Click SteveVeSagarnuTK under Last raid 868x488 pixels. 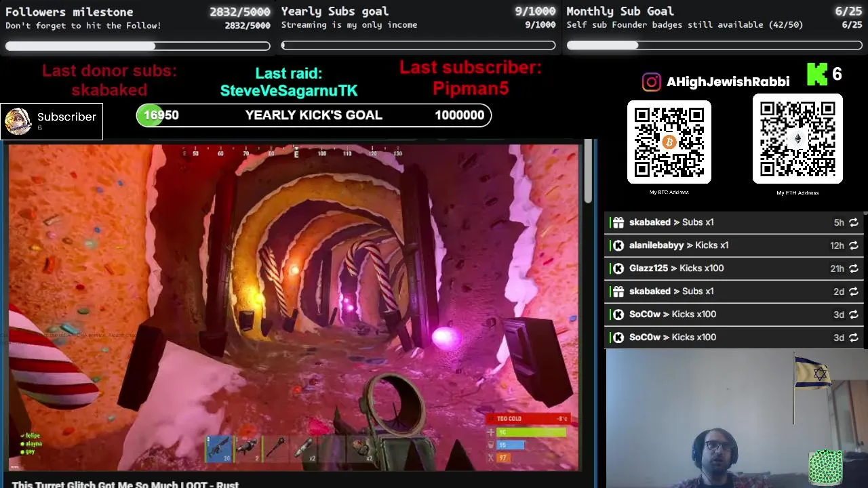tap(289, 90)
